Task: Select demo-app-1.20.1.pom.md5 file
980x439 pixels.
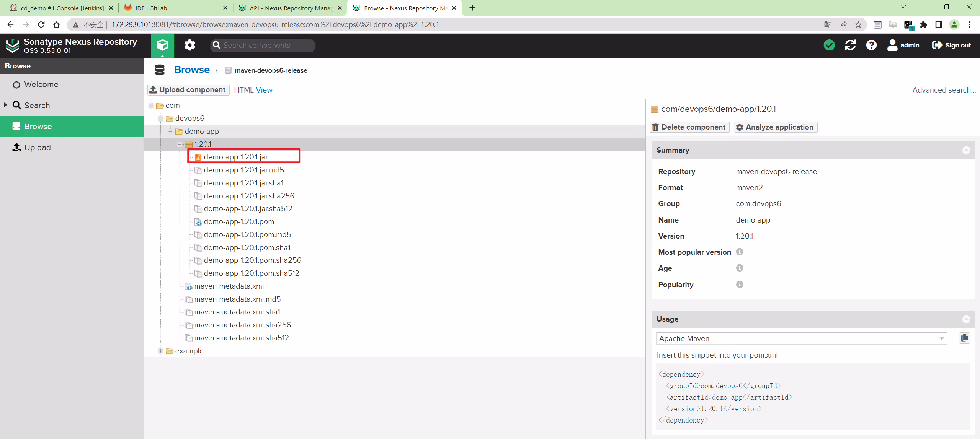Action: click(247, 235)
